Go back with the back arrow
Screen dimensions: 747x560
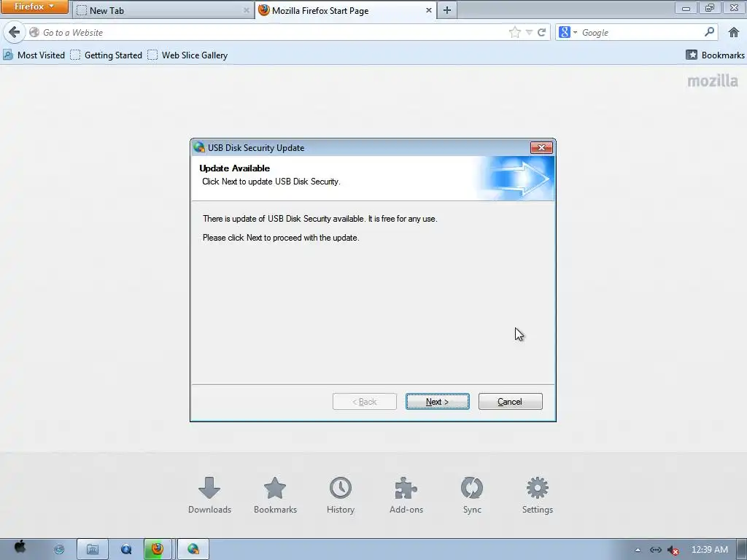tap(15, 32)
